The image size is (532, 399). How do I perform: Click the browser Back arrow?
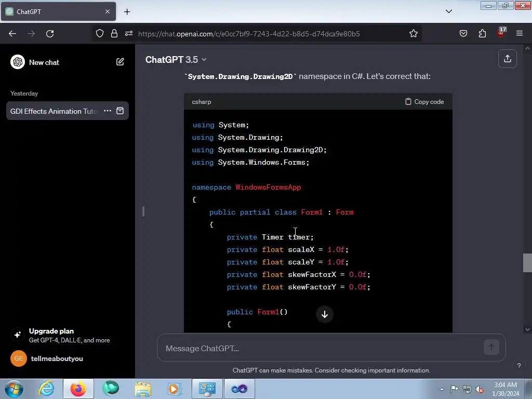click(x=12, y=34)
